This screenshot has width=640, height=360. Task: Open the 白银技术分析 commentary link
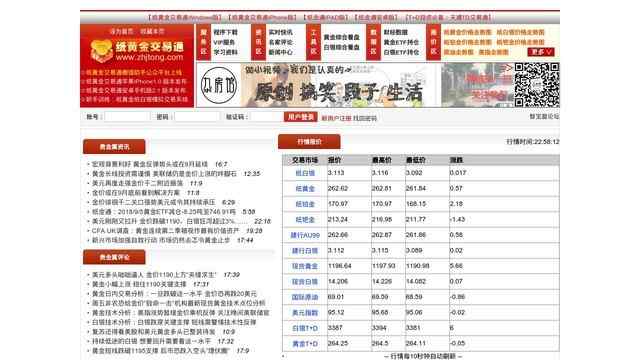click(x=174, y=322)
